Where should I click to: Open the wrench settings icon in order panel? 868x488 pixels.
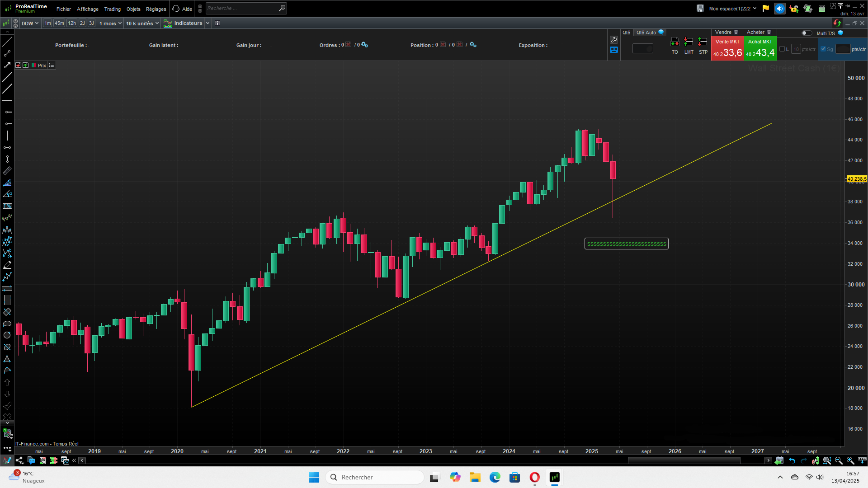(x=613, y=40)
